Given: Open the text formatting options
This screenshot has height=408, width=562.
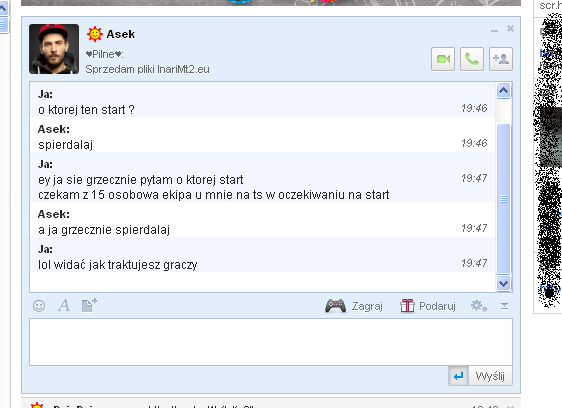Looking at the screenshot, I should (64, 306).
